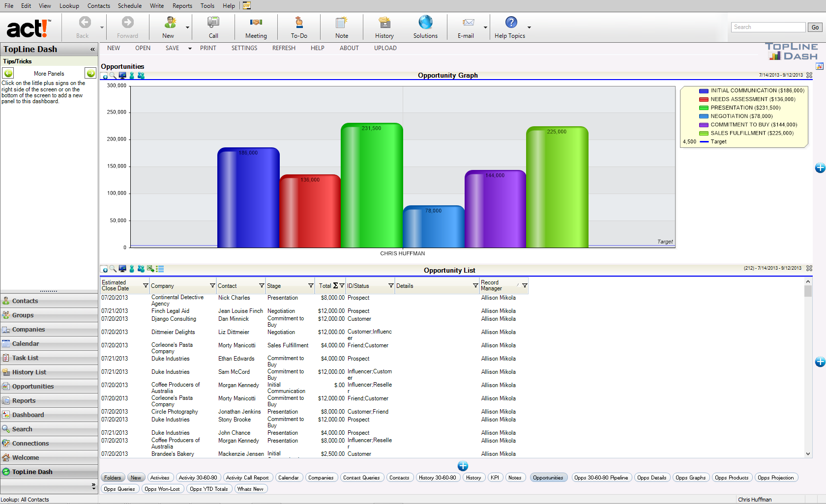The image size is (826, 504).
Task: Click the magnifier icon in Opportunity Graph panel
Action: pyautogui.click(x=113, y=76)
